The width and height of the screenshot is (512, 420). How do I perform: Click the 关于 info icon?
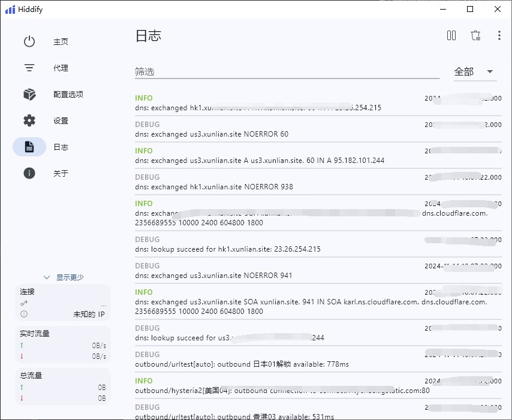pos(29,173)
